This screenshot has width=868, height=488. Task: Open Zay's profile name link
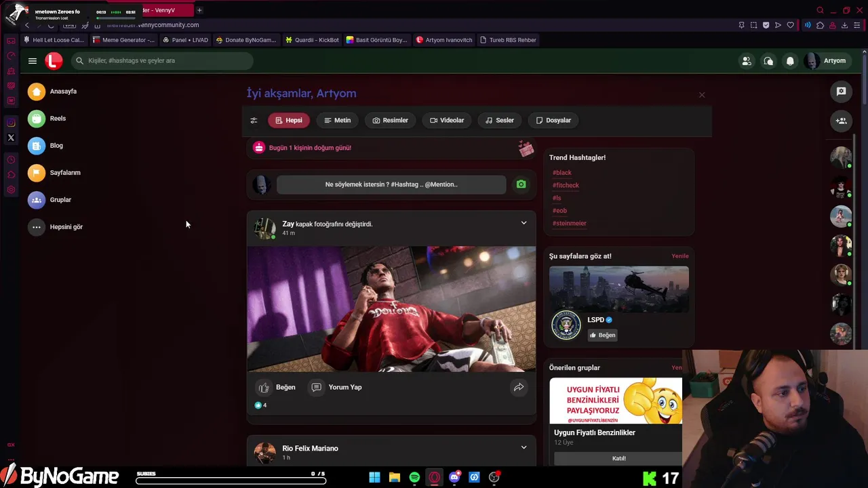point(288,224)
